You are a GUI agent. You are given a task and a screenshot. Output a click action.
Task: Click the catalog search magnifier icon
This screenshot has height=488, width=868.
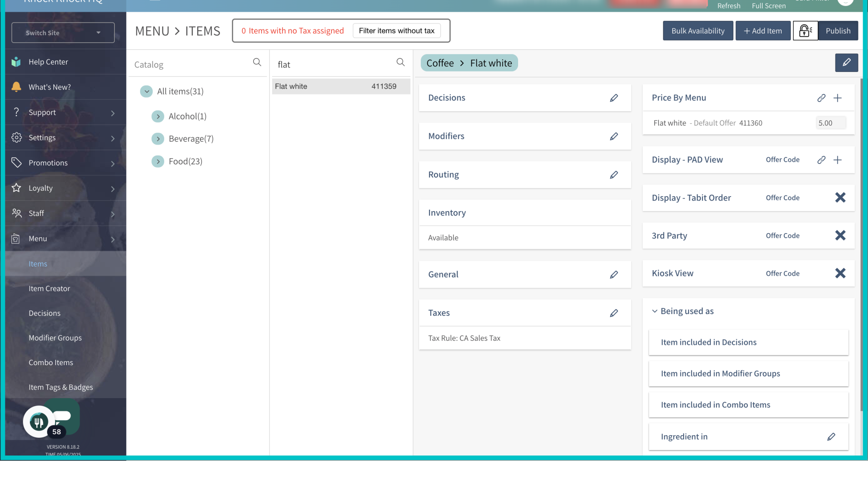click(257, 62)
